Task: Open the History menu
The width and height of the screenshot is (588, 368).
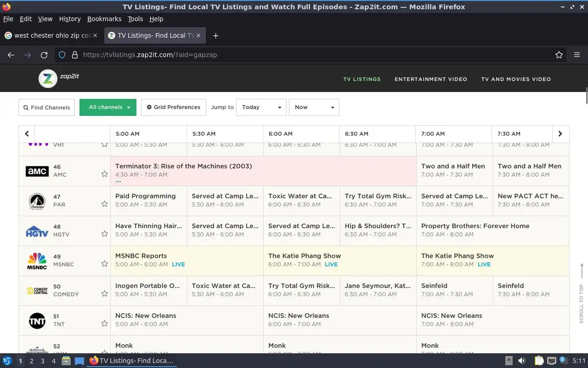Action: (x=70, y=19)
